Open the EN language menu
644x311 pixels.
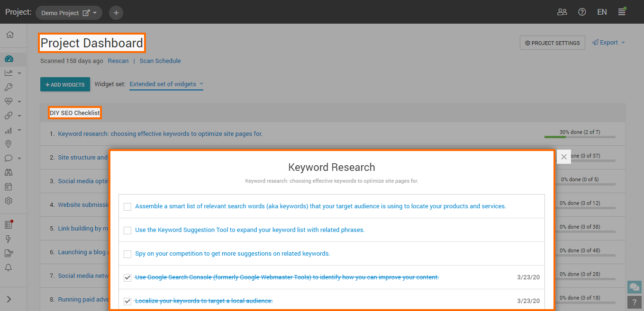pyautogui.click(x=602, y=12)
